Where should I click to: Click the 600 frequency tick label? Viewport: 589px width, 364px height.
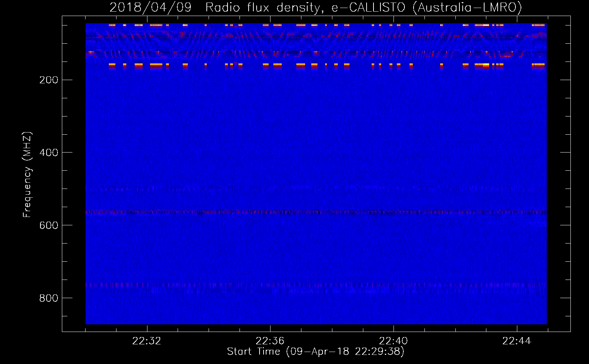(x=49, y=225)
